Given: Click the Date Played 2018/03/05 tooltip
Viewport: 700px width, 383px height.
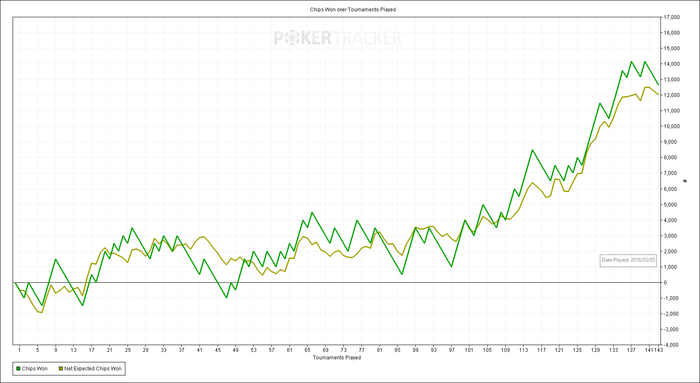Looking at the screenshot, I should tap(629, 260).
